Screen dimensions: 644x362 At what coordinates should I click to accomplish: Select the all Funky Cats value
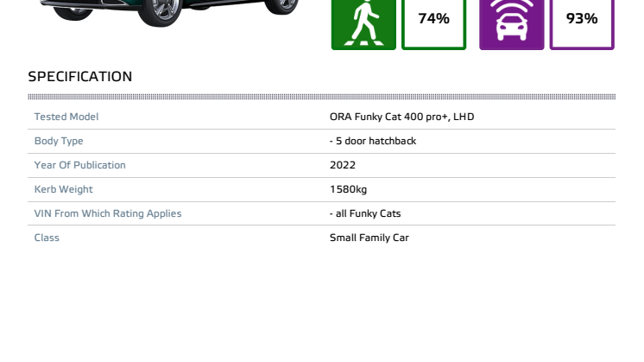365,213
